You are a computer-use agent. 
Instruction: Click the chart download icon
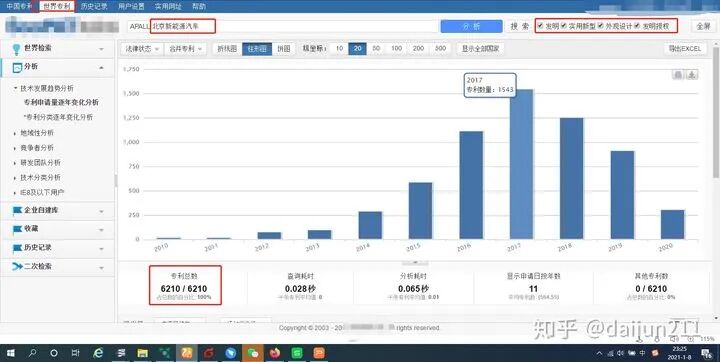692,74
